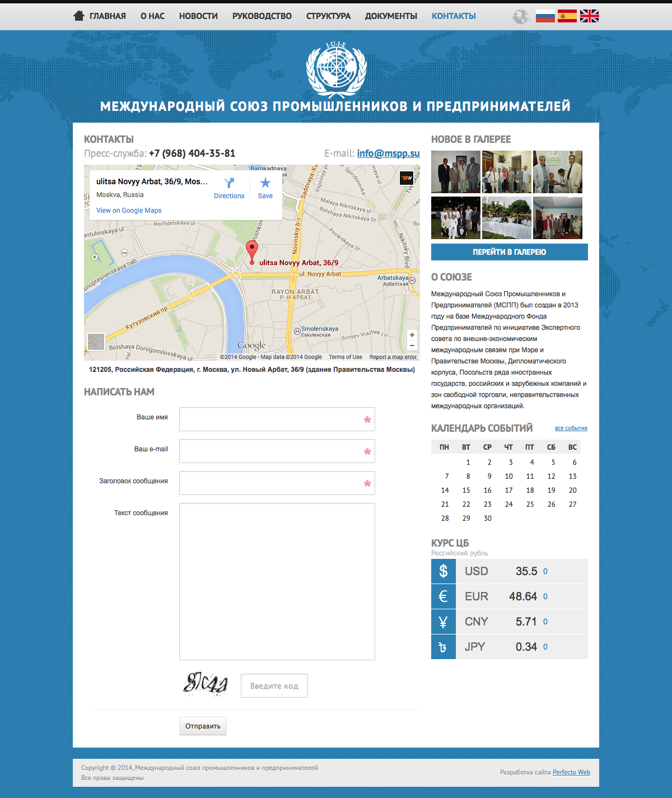Viewport: 672px width, 798px height.
Task: Toggle satellite view thumbnail on map
Action: pyautogui.click(x=96, y=342)
